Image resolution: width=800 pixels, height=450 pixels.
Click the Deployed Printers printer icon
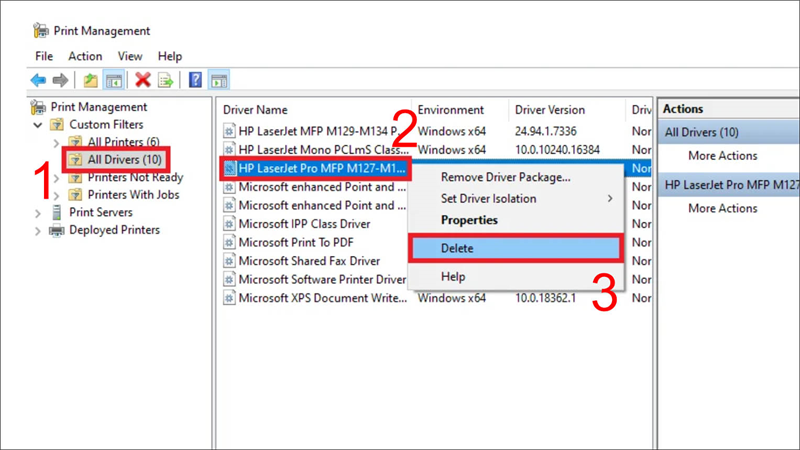pyautogui.click(x=56, y=231)
